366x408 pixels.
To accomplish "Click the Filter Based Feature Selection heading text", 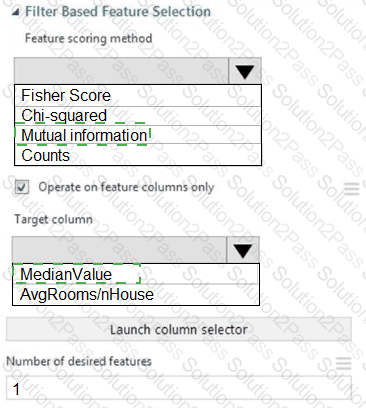I will pos(118,12).
